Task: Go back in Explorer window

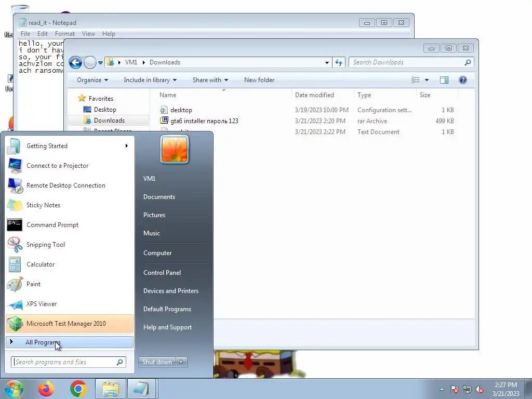Action: coord(75,62)
